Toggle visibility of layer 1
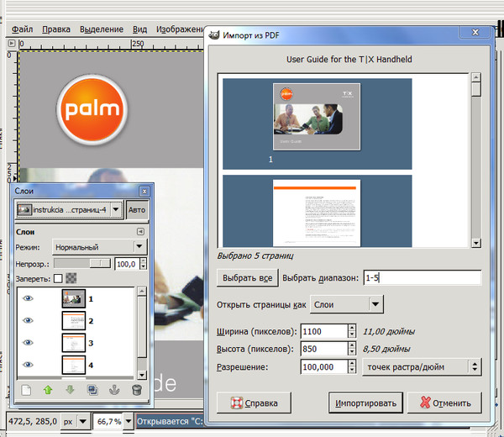Image resolution: width=504 pixels, height=437 pixels. (28, 298)
